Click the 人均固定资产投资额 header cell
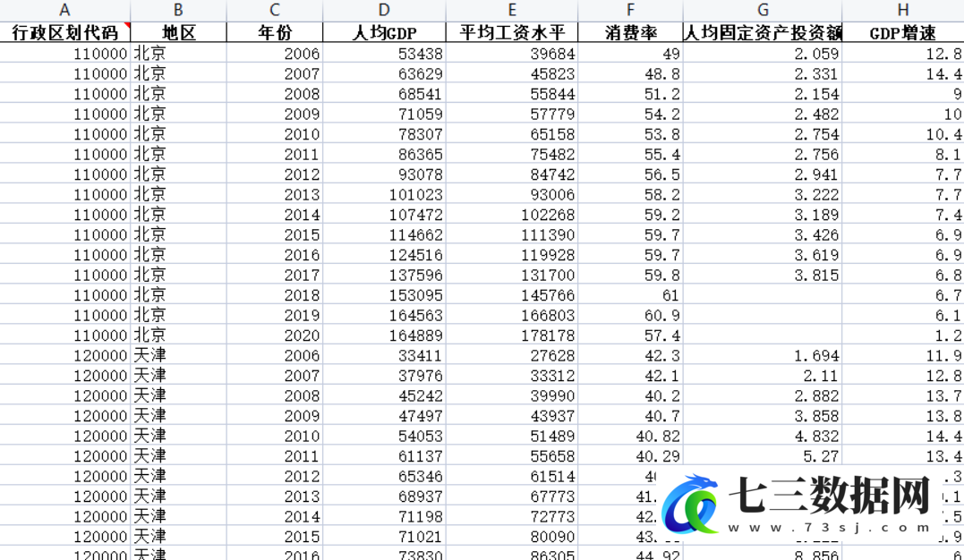The width and height of the screenshot is (964, 560). click(763, 32)
